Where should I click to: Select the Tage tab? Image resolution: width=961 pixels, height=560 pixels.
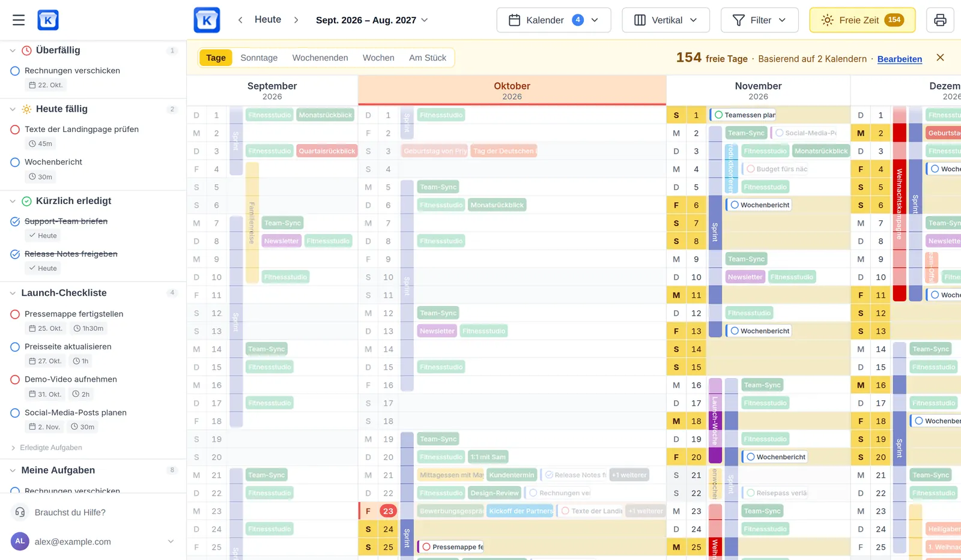coord(216,58)
